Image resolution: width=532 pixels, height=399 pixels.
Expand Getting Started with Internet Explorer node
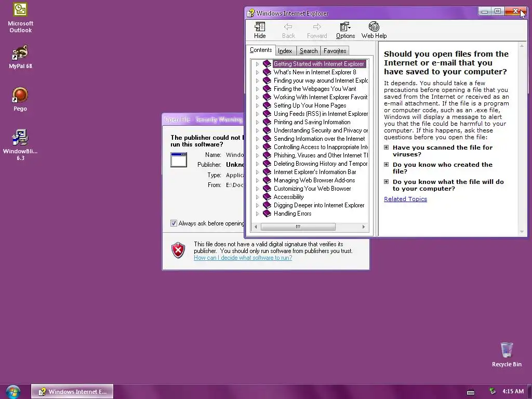[x=257, y=64]
